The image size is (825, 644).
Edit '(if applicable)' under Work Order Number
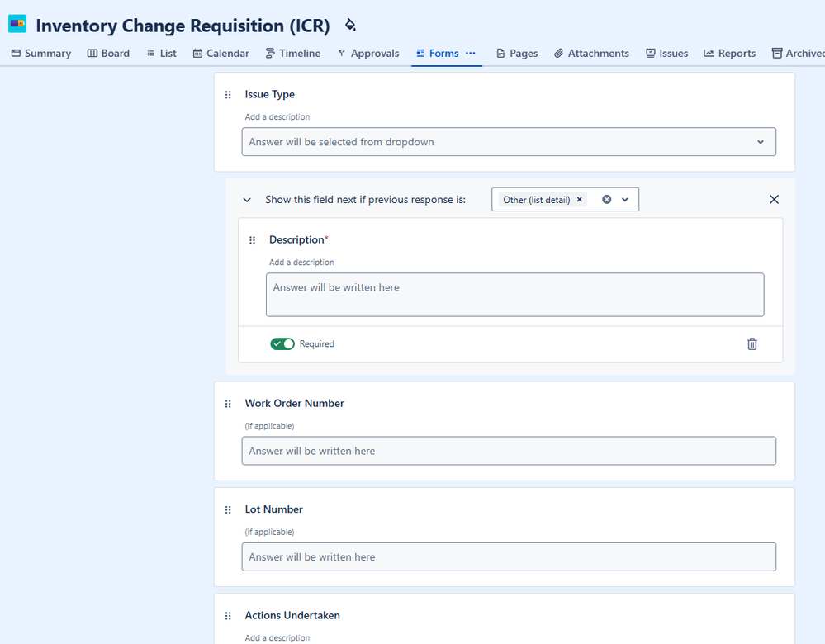click(269, 426)
